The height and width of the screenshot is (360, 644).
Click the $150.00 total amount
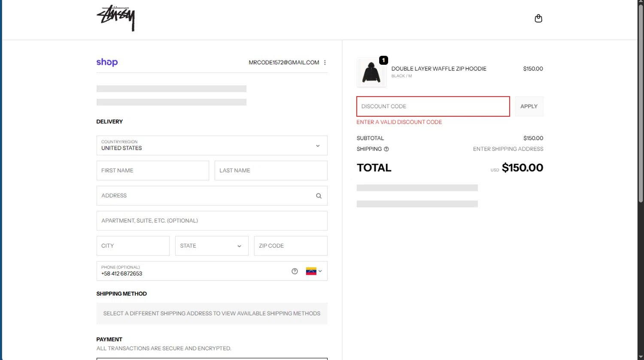point(522,168)
